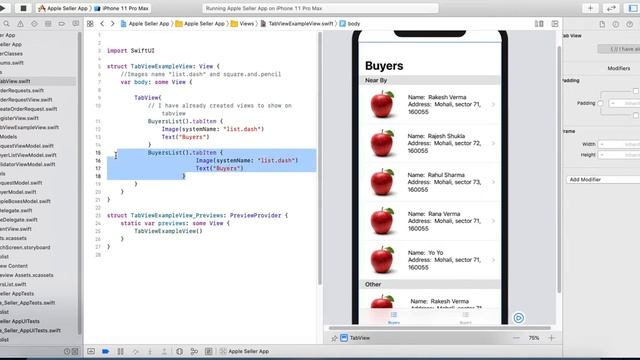Click the Padding value field
The height and width of the screenshot is (360, 640).
pyautogui.click(x=624, y=103)
